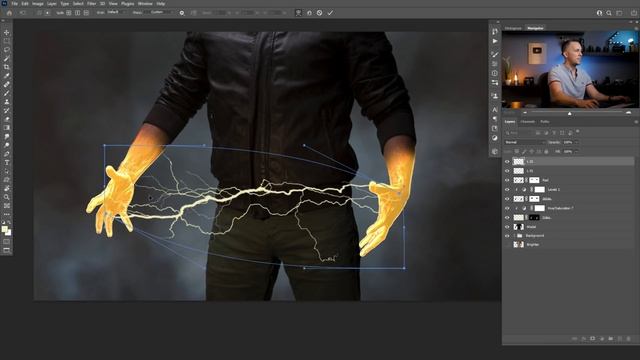640x360 pixels.
Task: Select the Move tool
Action: (x=7, y=32)
